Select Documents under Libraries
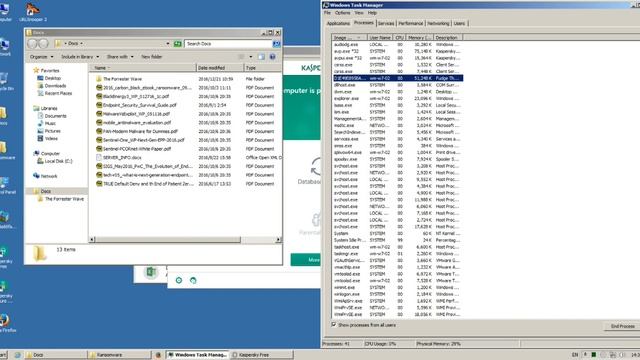Image resolution: width=640 pixels, height=360 pixels. coord(55,116)
